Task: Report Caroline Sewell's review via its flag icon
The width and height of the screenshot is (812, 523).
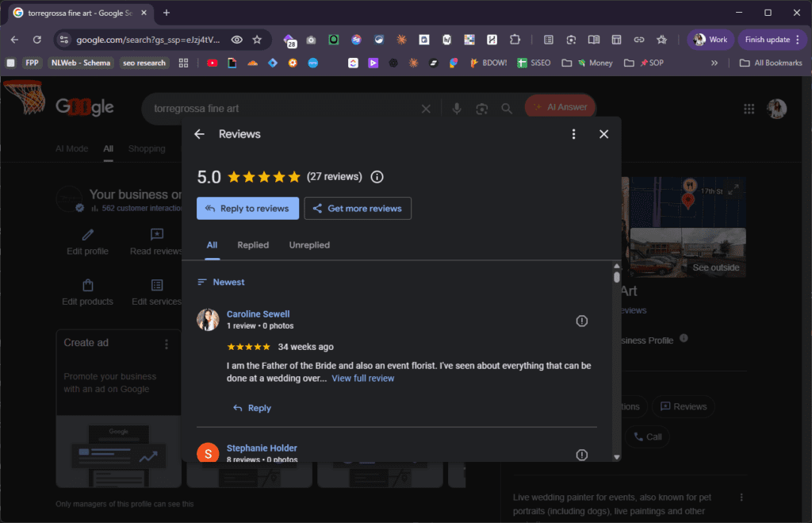Action: point(581,321)
